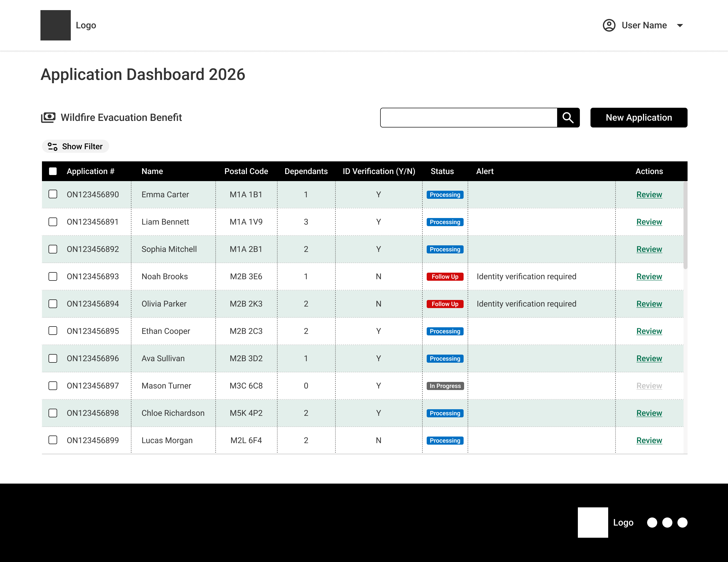
Task: Click the dark header logo square
Action: tap(55, 25)
